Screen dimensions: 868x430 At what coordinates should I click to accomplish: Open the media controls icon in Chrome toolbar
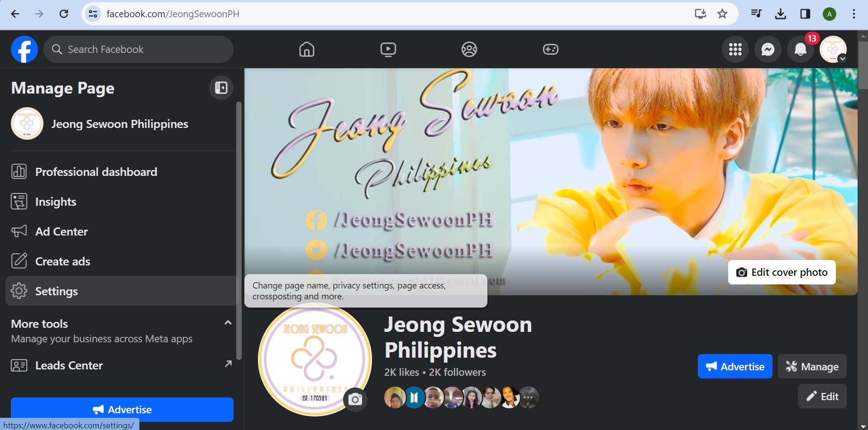(x=756, y=14)
